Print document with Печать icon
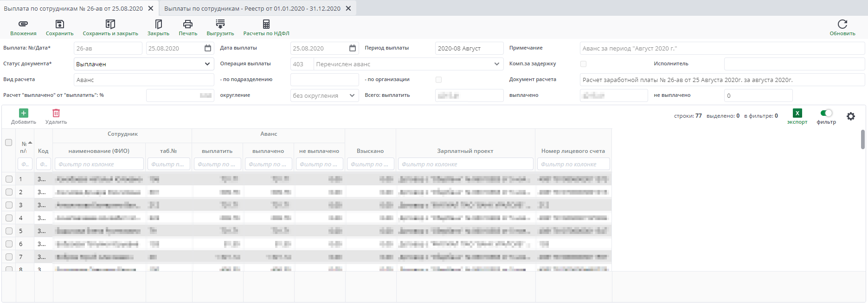The image size is (868, 303). click(188, 24)
